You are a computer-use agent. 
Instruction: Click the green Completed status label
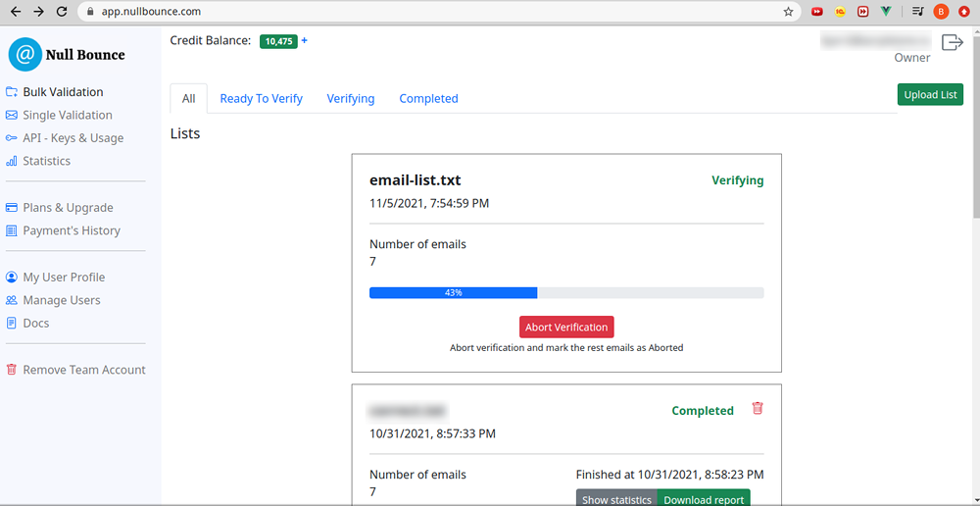click(x=703, y=411)
